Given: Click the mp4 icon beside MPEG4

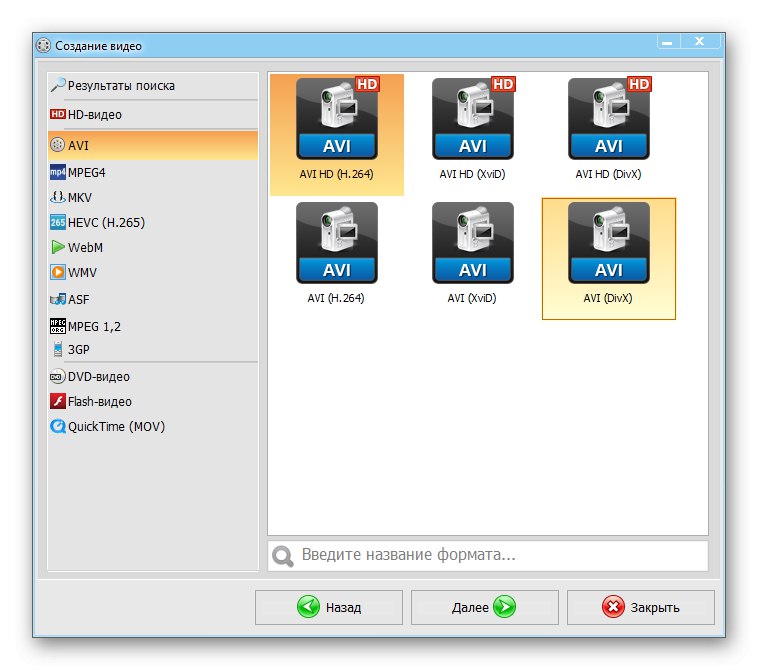Looking at the screenshot, I should (58, 172).
